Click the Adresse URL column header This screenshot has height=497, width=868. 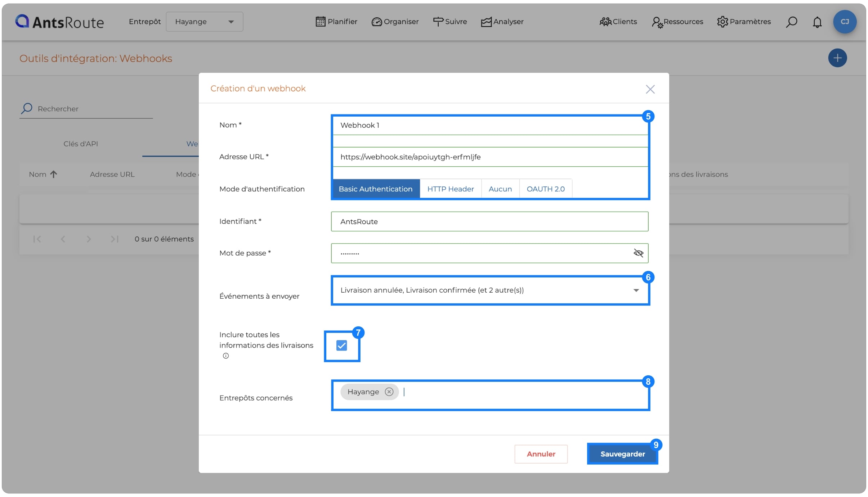112,175
